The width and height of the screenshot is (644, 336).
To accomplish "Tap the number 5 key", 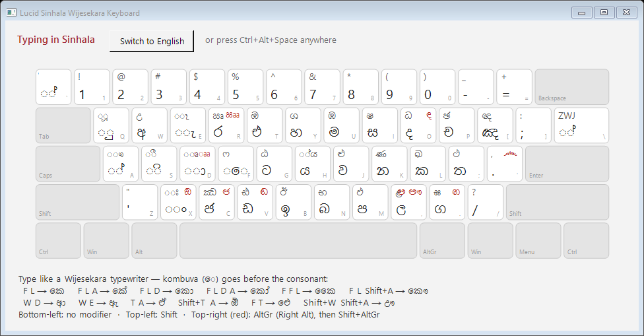I will [245, 87].
